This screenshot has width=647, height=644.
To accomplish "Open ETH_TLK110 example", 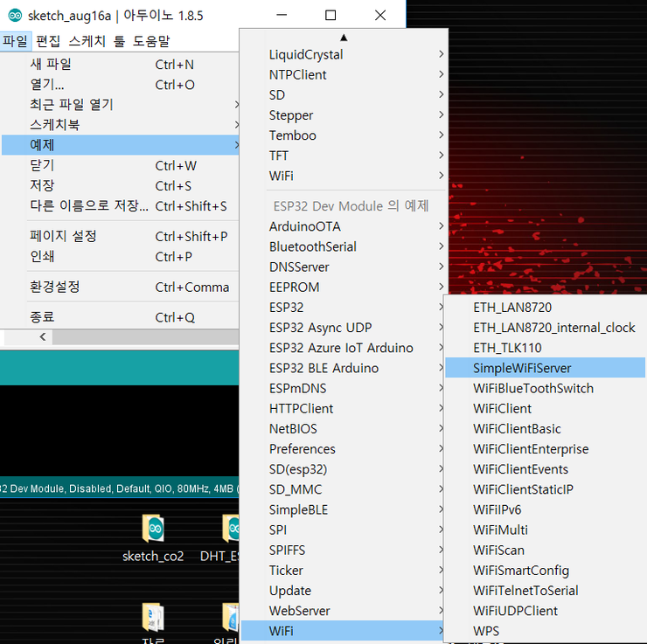I will (546, 348).
